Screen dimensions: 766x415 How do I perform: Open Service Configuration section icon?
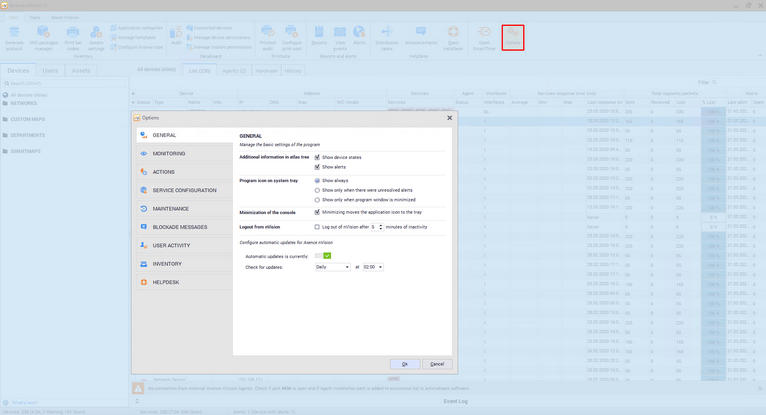(144, 190)
